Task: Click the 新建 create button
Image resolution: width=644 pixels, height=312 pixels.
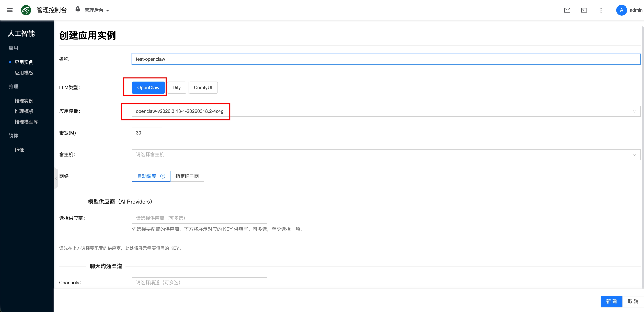Action: pos(611,301)
